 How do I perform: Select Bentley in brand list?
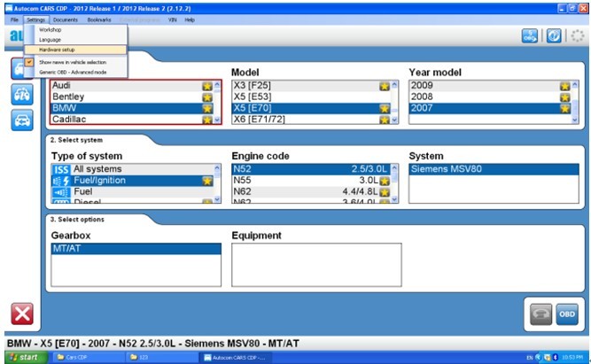pos(132,97)
